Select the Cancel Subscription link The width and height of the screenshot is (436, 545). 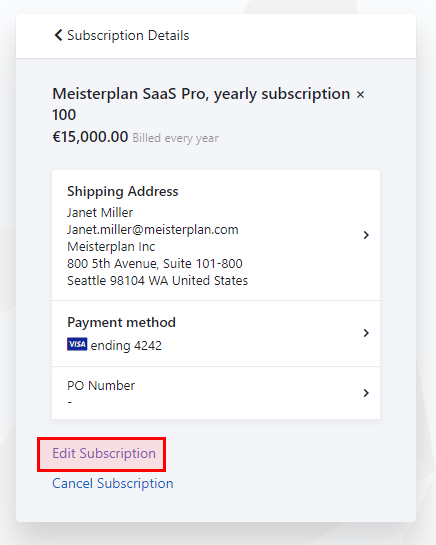tap(113, 483)
